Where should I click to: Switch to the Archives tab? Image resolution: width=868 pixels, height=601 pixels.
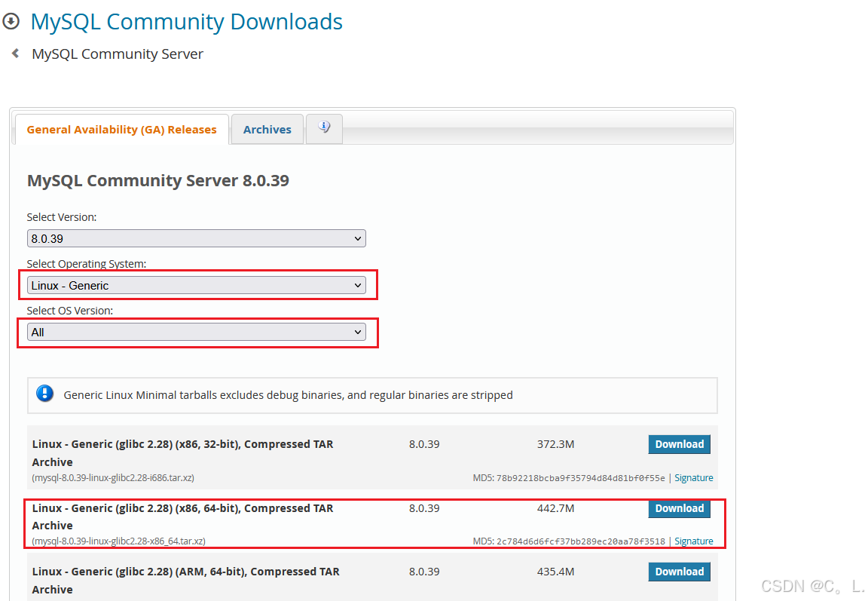(x=267, y=130)
